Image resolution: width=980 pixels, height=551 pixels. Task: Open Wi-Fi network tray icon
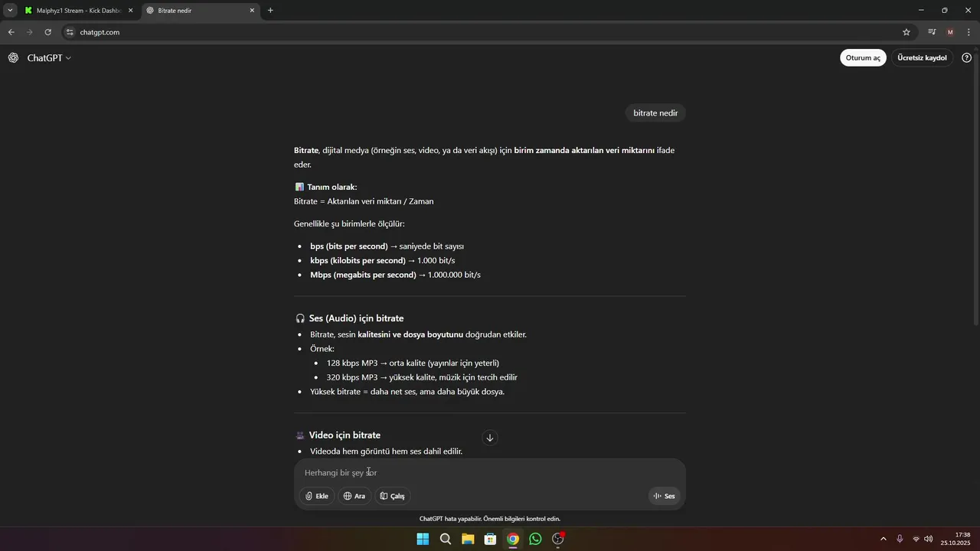tap(916, 540)
